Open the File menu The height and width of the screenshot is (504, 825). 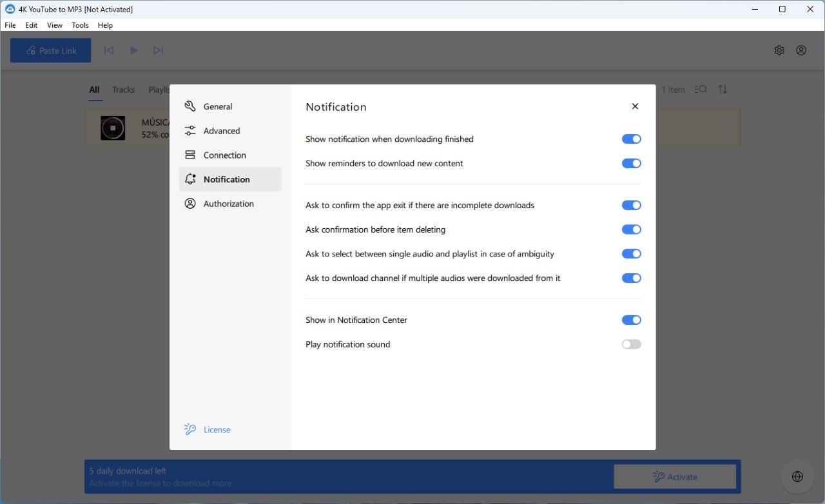click(10, 25)
